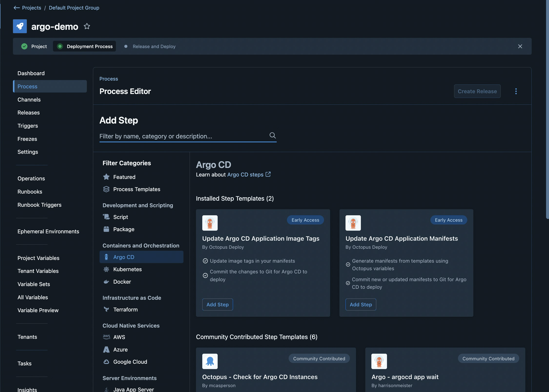Viewport: 549px width, 392px height.
Task: Click the Docker whale icon
Action: 106,282
